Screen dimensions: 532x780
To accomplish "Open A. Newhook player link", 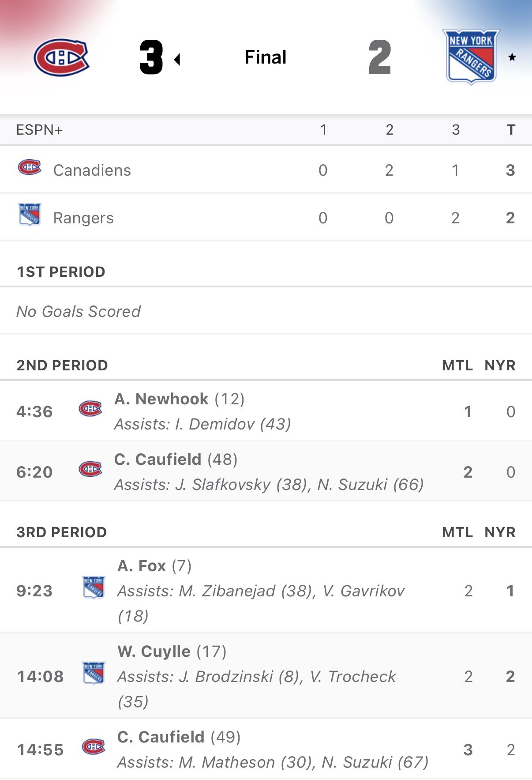I will pyautogui.click(x=161, y=399).
